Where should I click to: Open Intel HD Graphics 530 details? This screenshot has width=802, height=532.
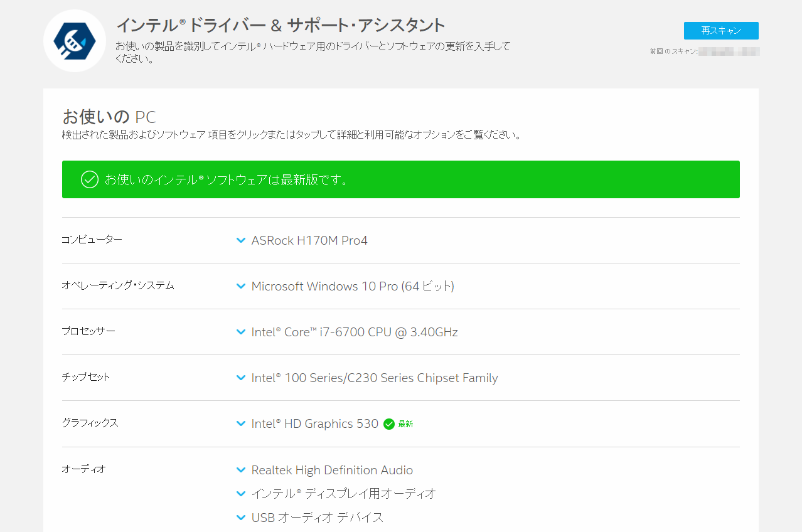pos(315,423)
